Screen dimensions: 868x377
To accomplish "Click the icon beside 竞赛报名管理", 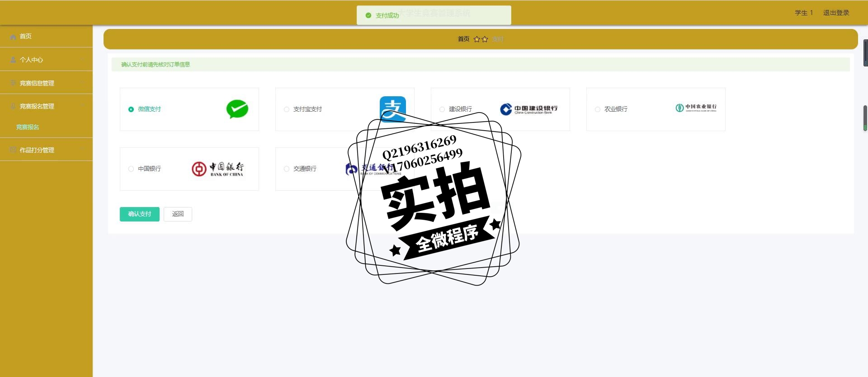I will click(x=13, y=106).
